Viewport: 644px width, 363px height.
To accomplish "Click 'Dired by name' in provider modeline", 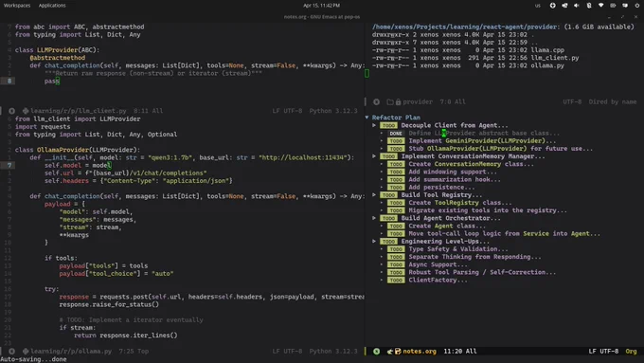I will [613, 101].
